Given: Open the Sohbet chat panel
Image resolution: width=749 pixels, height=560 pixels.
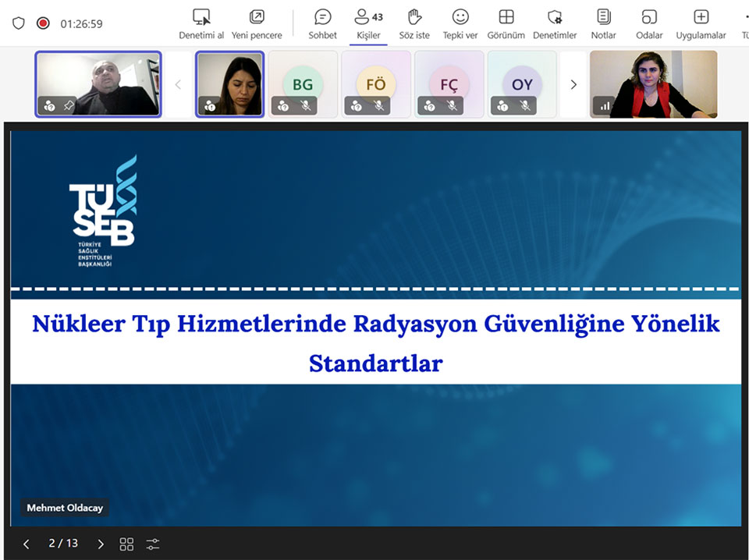Looking at the screenshot, I should click(322, 18).
